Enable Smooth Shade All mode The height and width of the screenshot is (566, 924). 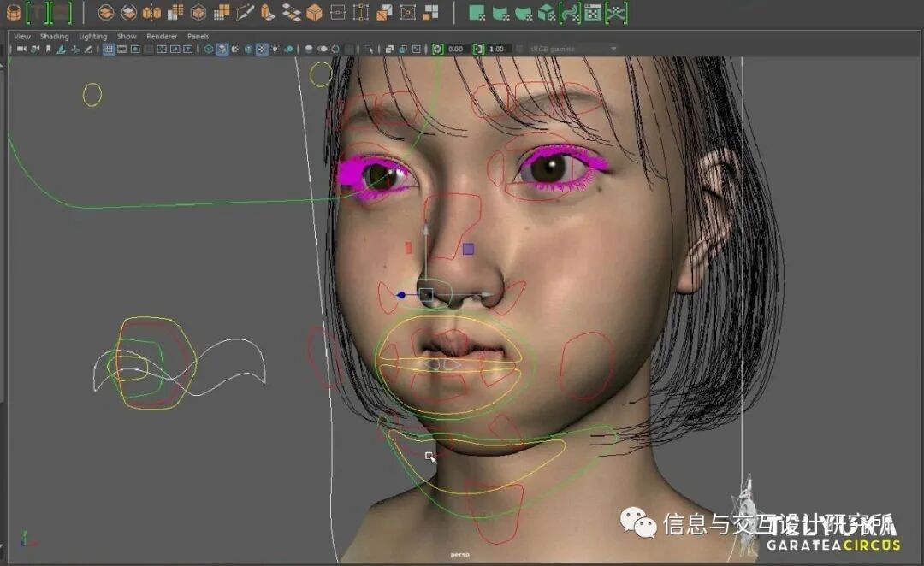click(222, 49)
